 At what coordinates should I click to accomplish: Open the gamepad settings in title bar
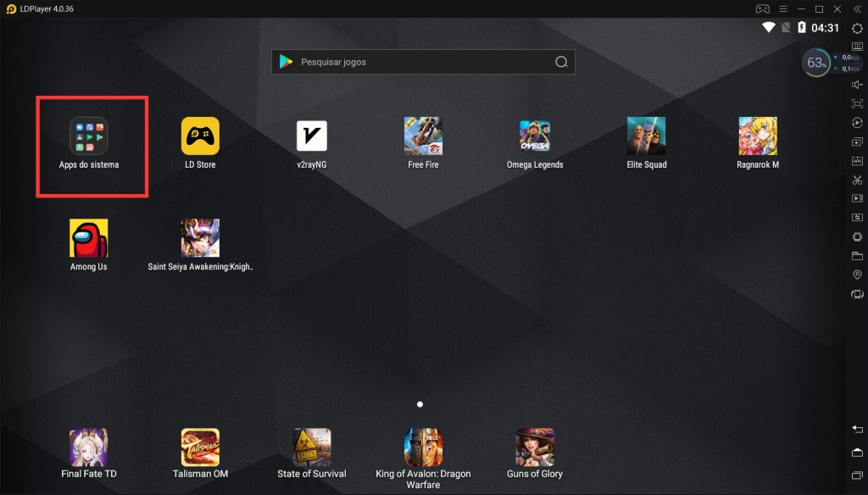(x=762, y=8)
